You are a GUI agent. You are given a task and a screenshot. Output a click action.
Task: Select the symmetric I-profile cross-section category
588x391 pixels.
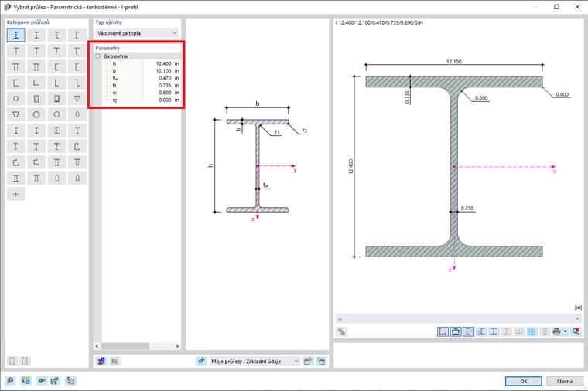pos(15,36)
